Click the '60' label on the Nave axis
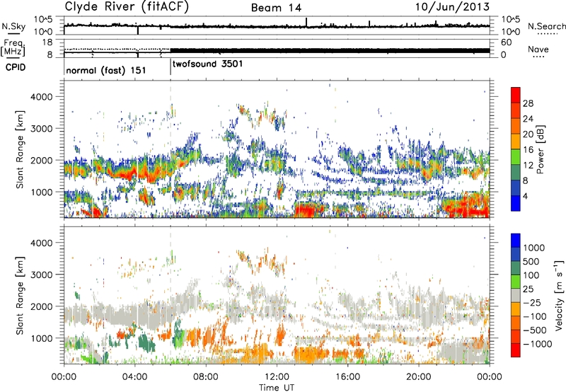 [506, 42]
